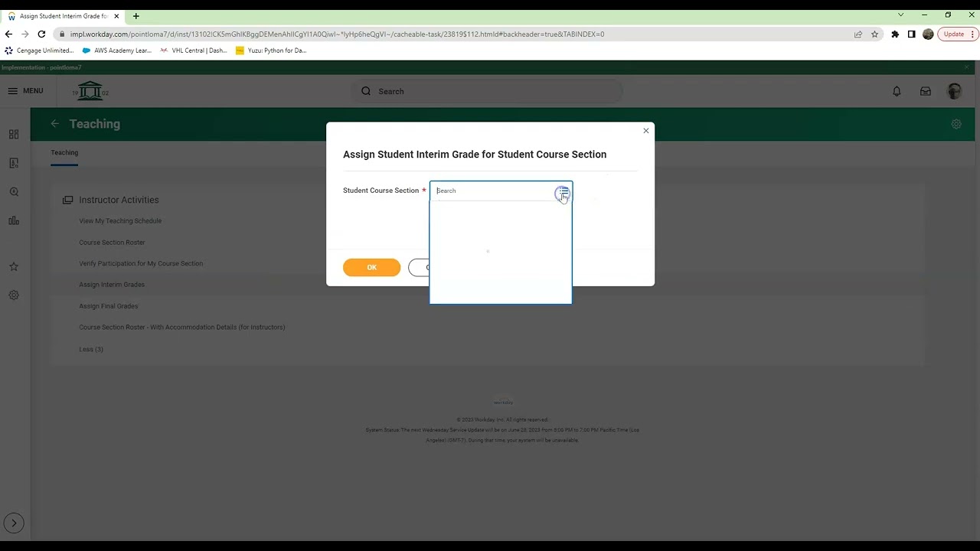This screenshot has height=551, width=980.
Task: Open the browser extensions puzzle icon
Action: click(895, 34)
